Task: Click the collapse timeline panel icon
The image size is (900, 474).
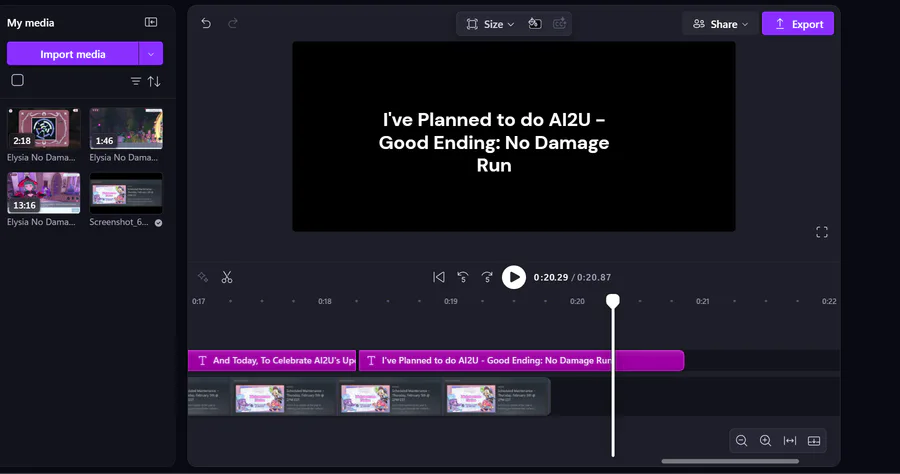Action: click(814, 441)
